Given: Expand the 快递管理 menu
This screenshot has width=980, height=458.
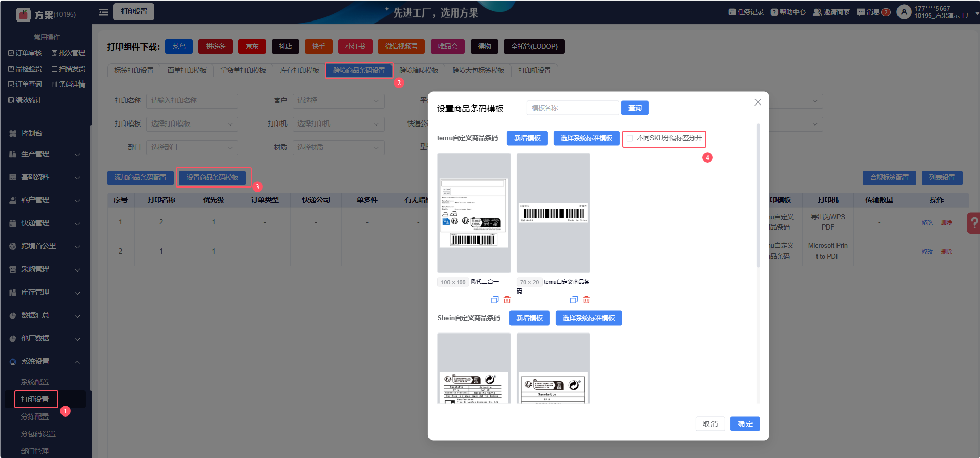Looking at the screenshot, I should click(46, 223).
